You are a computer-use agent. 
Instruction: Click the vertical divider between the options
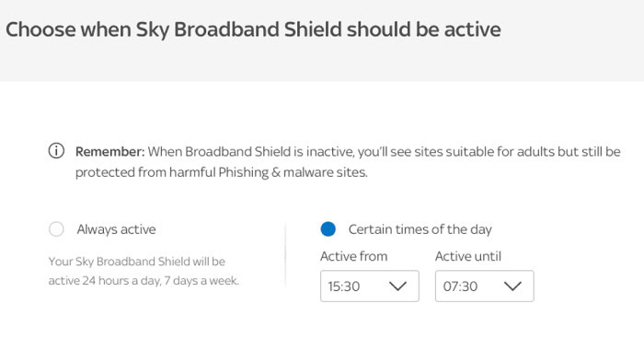(285, 255)
